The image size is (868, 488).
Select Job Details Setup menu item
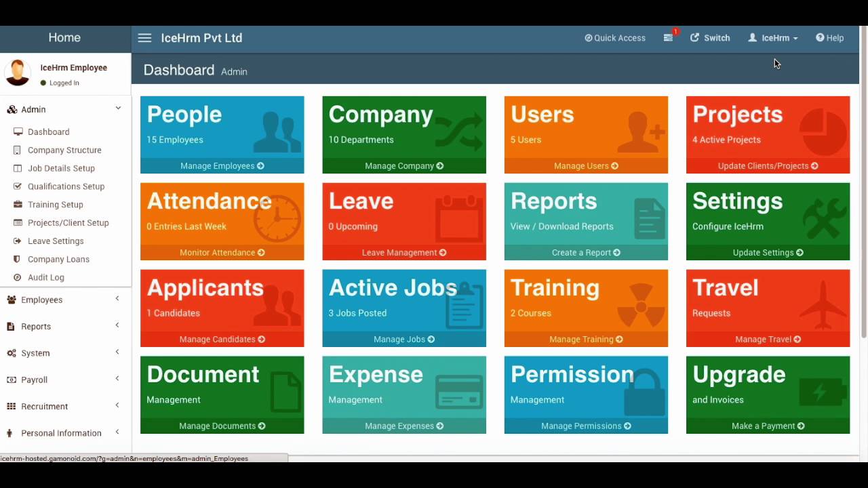(61, 168)
